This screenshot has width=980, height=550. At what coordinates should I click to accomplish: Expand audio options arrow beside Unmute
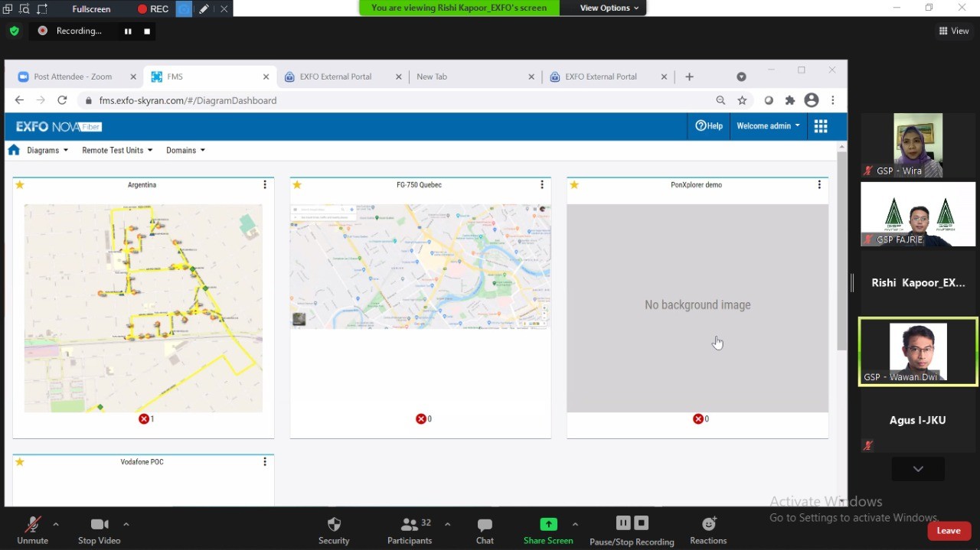coord(56,525)
